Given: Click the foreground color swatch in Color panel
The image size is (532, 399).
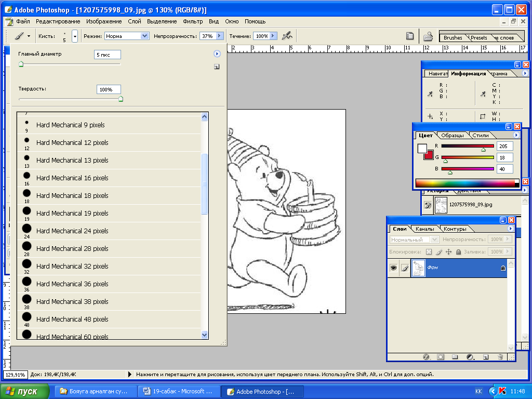Looking at the screenshot, I should (x=422, y=149).
